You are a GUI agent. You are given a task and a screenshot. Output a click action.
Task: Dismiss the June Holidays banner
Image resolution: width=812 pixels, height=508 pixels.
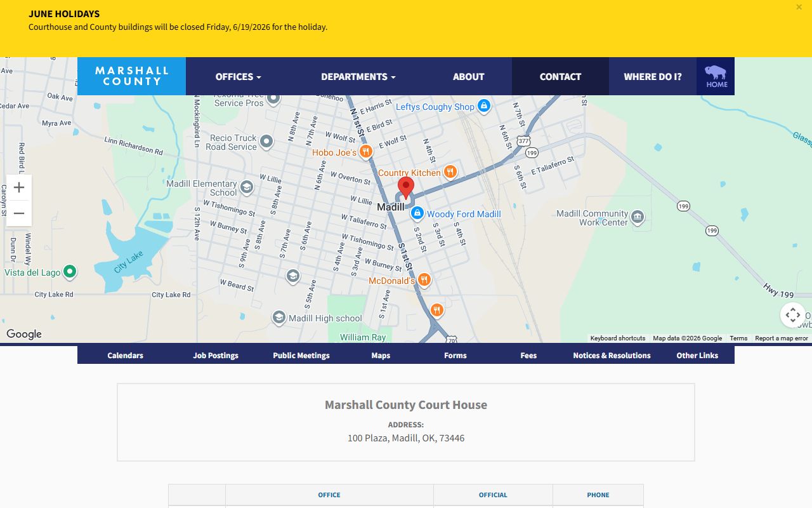tap(799, 7)
